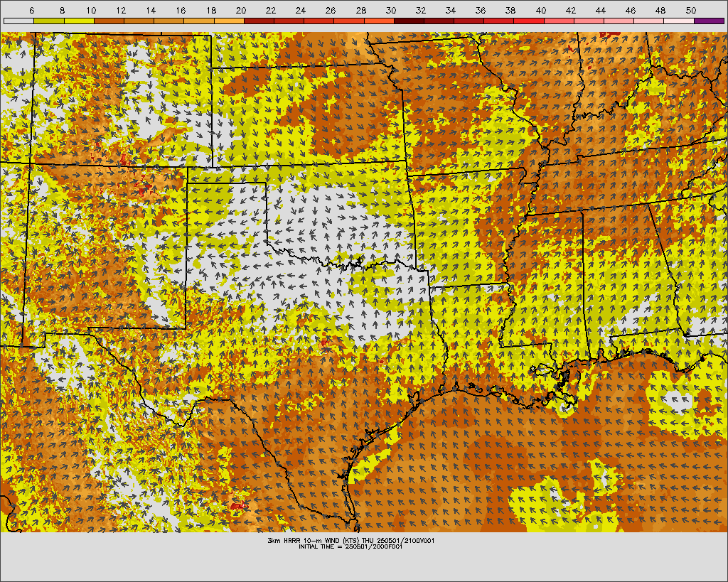Image resolution: width=728 pixels, height=582 pixels.
Task: Click the legend swatch between 10 and 12
Action: [x=109, y=21]
